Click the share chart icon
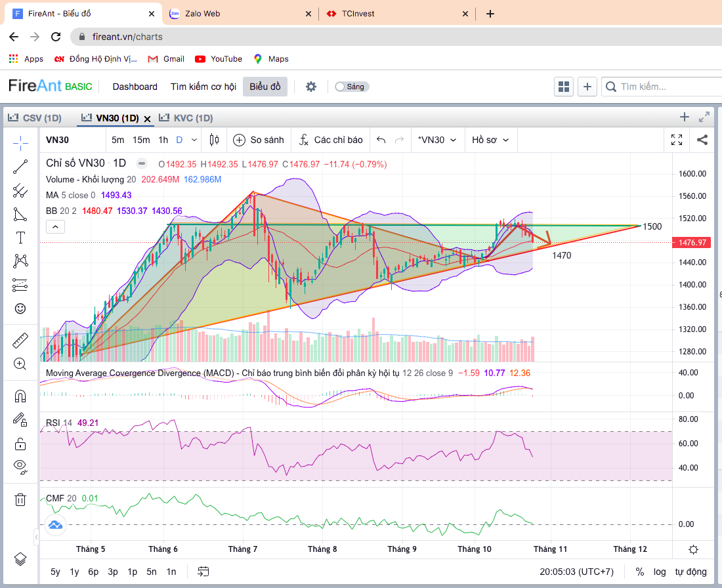The width and height of the screenshot is (722, 588). pos(702,140)
